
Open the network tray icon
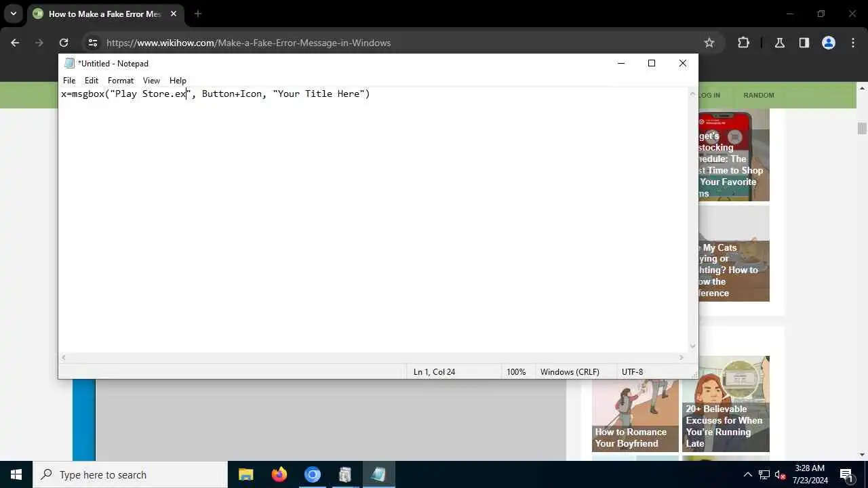coord(764,474)
